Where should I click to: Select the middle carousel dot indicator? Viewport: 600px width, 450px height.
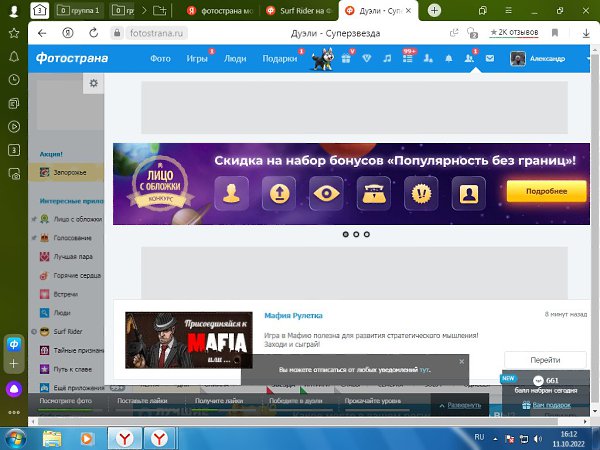[356, 234]
